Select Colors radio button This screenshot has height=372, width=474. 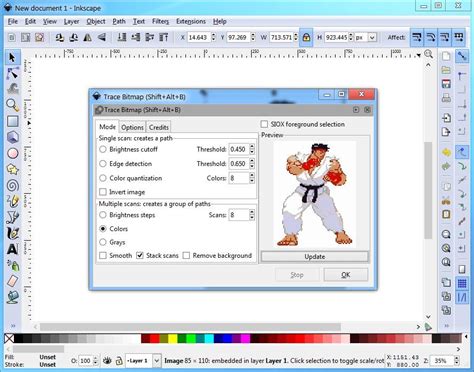(x=103, y=229)
